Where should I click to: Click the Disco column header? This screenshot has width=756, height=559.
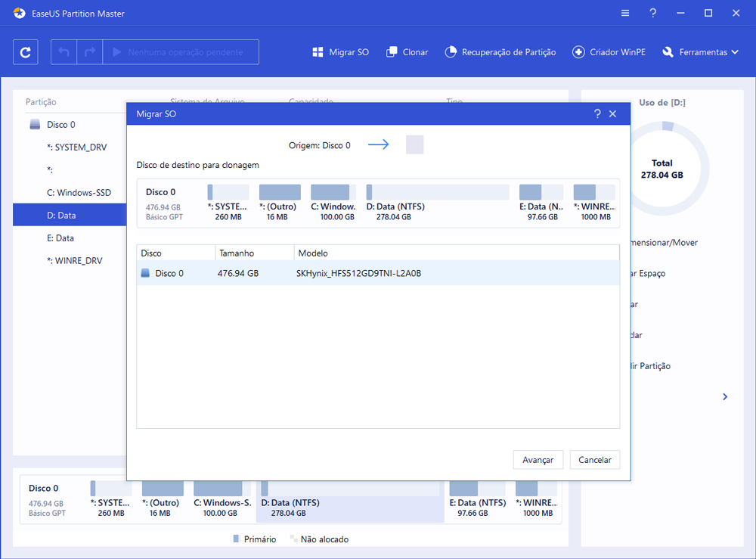point(176,253)
